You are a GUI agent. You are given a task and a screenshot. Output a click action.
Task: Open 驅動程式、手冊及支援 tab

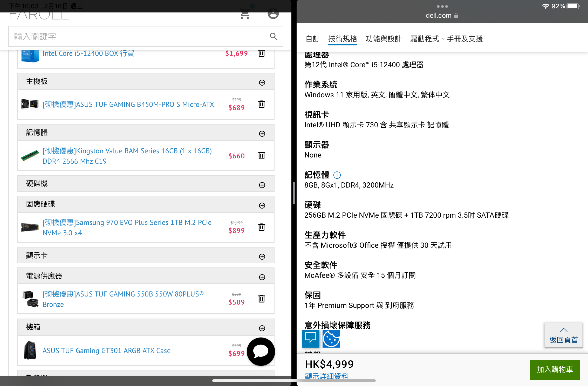[x=446, y=39]
